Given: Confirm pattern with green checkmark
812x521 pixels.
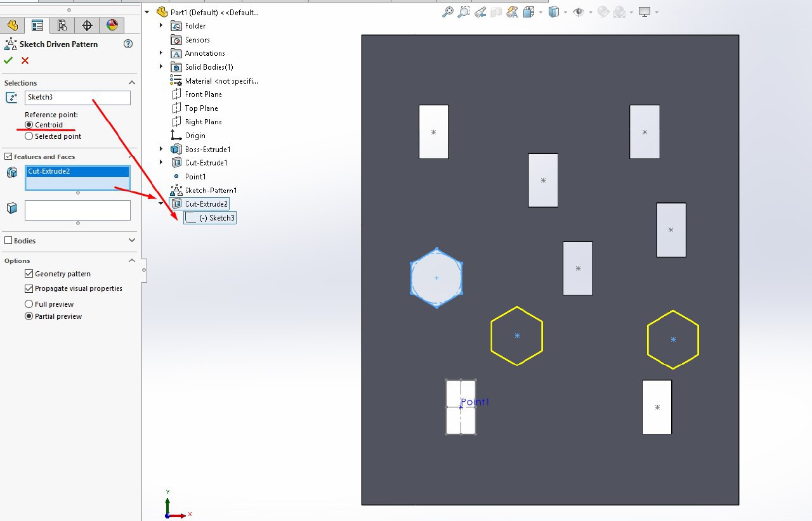Looking at the screenshot, I should point(8,60).
